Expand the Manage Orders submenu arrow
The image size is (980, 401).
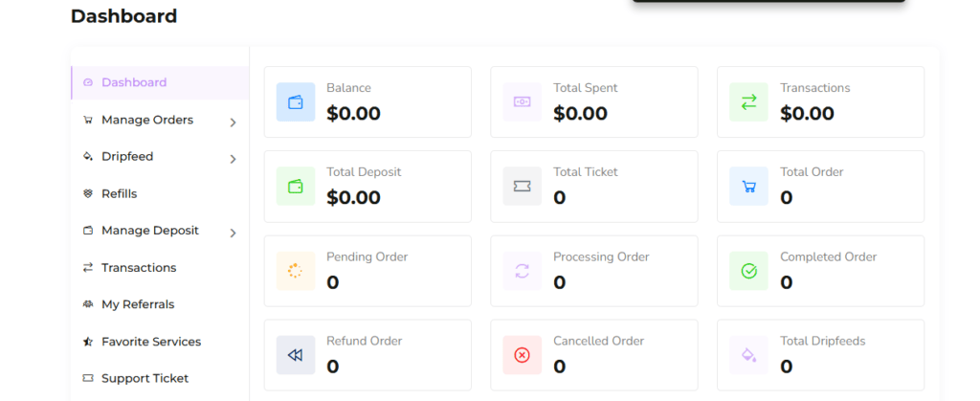point(233,123)
